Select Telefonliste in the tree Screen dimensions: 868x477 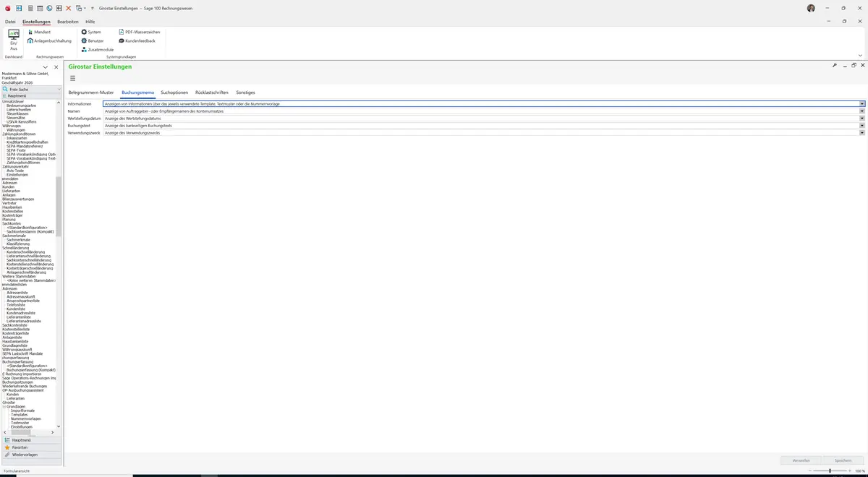point(16,305)
